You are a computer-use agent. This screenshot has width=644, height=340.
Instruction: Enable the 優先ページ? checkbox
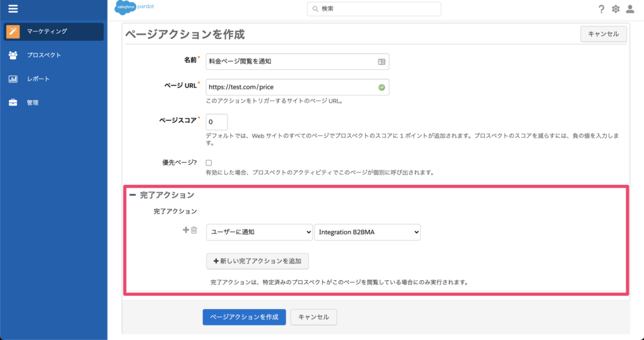tap(209, 163)
